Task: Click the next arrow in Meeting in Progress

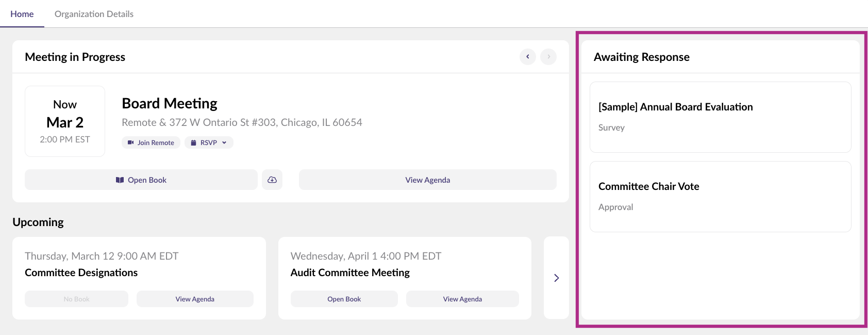Action: click(x=548, y=57)
